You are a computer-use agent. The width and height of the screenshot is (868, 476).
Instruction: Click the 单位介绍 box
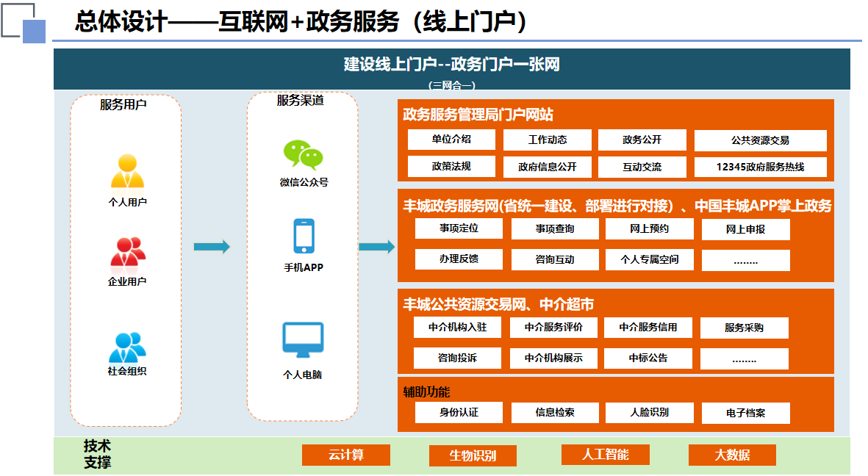coord(451,140)
